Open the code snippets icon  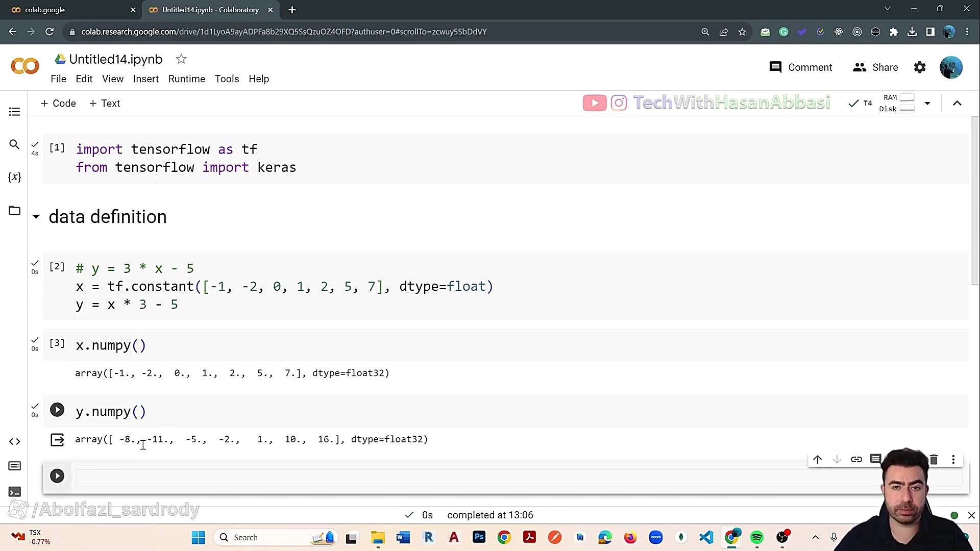point(14,441)
